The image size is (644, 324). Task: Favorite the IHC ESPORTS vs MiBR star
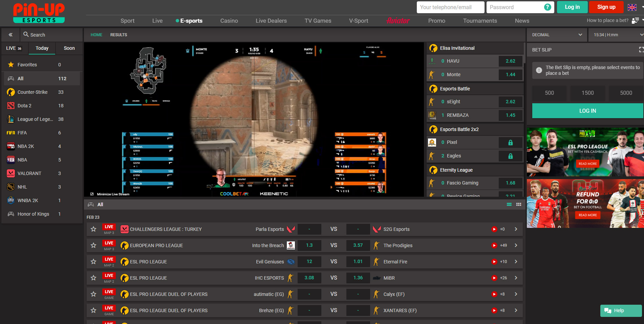click(x=93, y=278)
